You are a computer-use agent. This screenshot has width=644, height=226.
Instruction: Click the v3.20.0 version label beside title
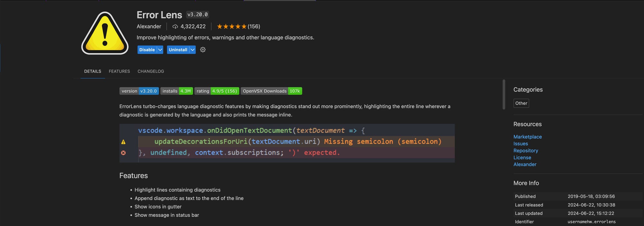pyautogui.click(x=198, y=14)
